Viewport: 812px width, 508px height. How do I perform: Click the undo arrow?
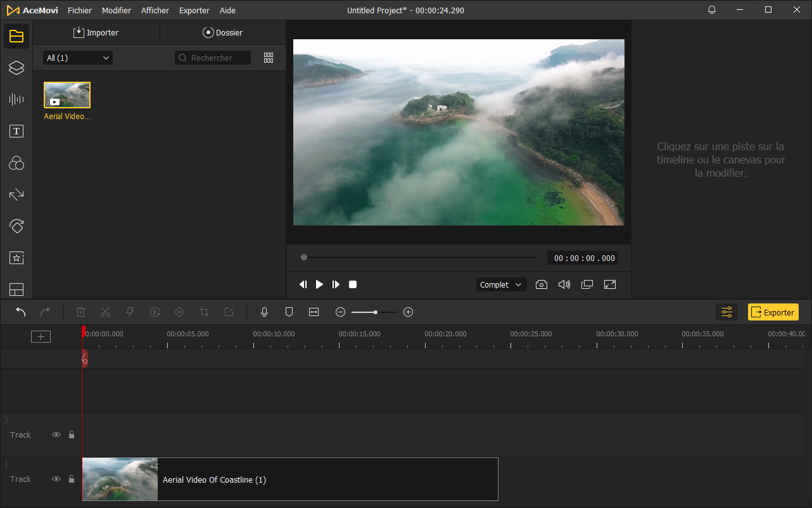coord(21,312)
